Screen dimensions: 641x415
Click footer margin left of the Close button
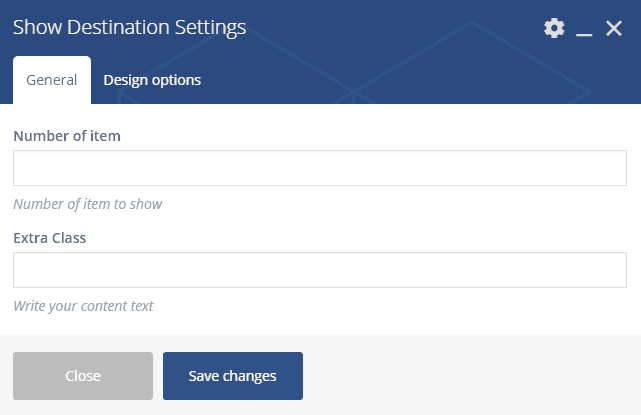(6, 376)
